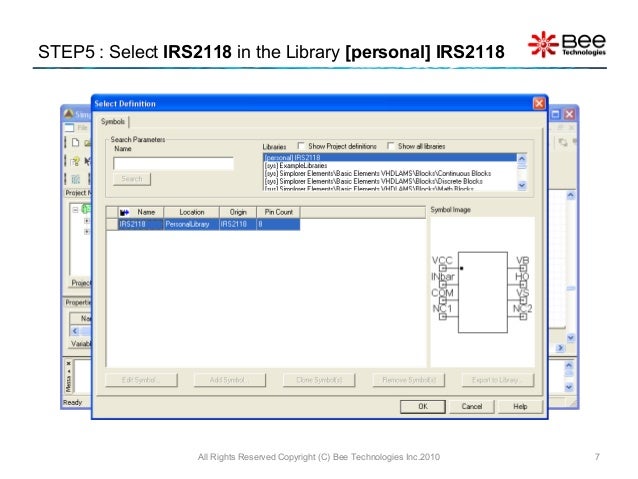638x479 pixels.
Task: Click the toolbar icon at right edge of Simplorer window
Action: (x=563, y=142)
